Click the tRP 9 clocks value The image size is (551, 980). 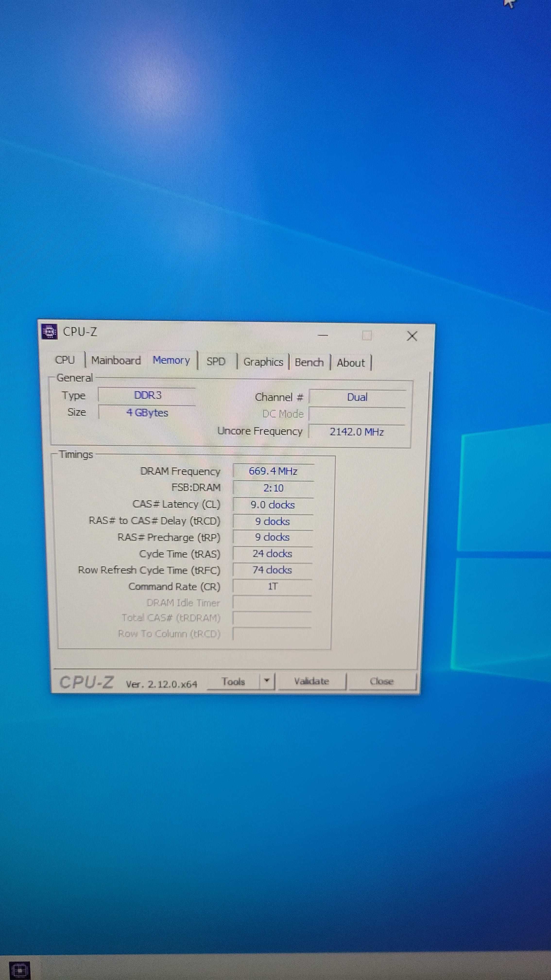[272, 537]
